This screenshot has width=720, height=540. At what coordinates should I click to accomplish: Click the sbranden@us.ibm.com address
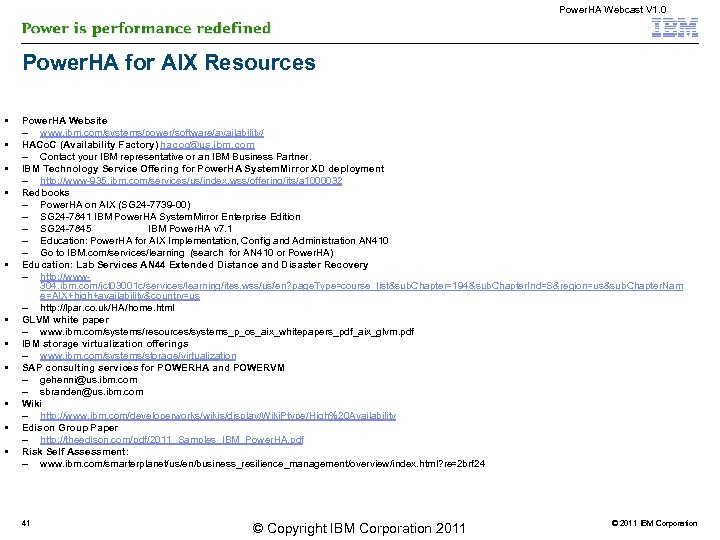(92, 392)
